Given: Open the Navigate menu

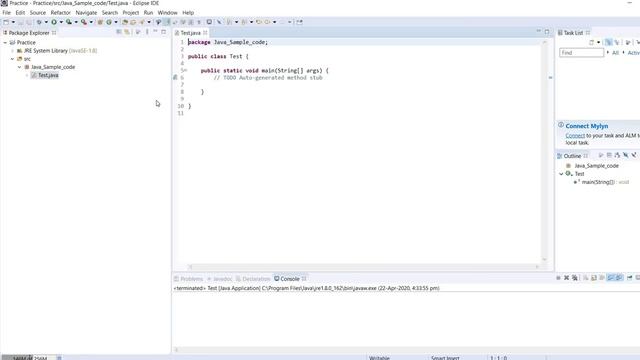Looking at the screenshot, I should 86,13.
